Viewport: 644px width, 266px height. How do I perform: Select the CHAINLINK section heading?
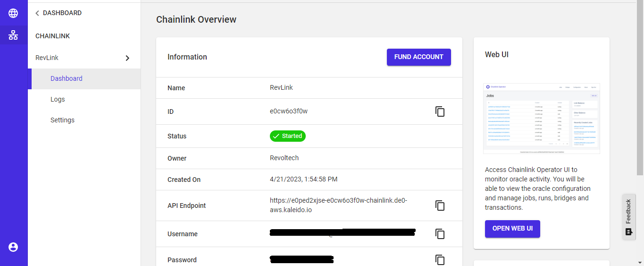pyautogui.click(x=52, y=36)
